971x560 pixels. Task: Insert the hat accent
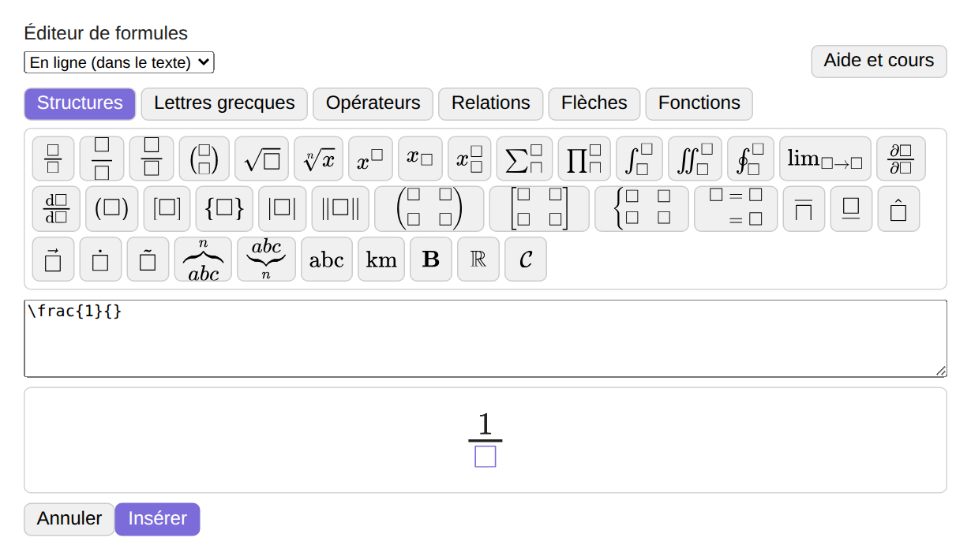point(898,209)
